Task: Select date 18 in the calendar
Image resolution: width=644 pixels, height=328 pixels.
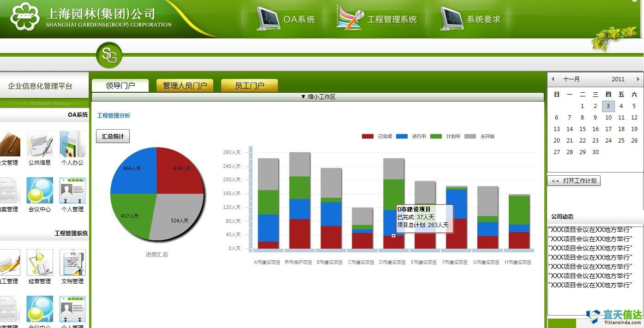Action: pyautogui.click(x=621, y=129)
